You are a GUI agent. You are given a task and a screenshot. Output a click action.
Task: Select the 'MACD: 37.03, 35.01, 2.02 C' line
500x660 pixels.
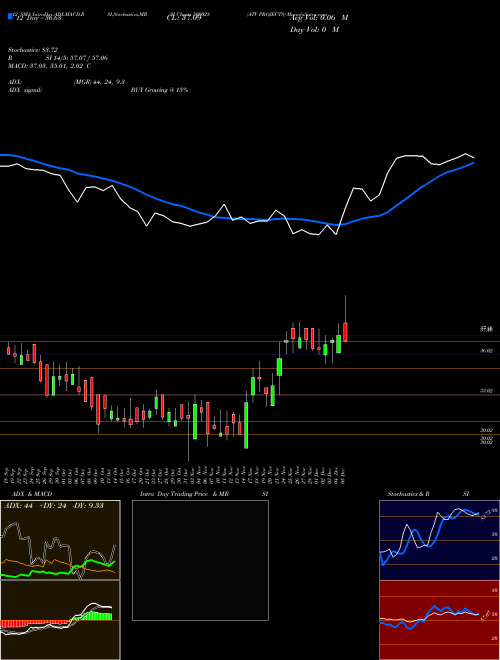pos(50,66)
